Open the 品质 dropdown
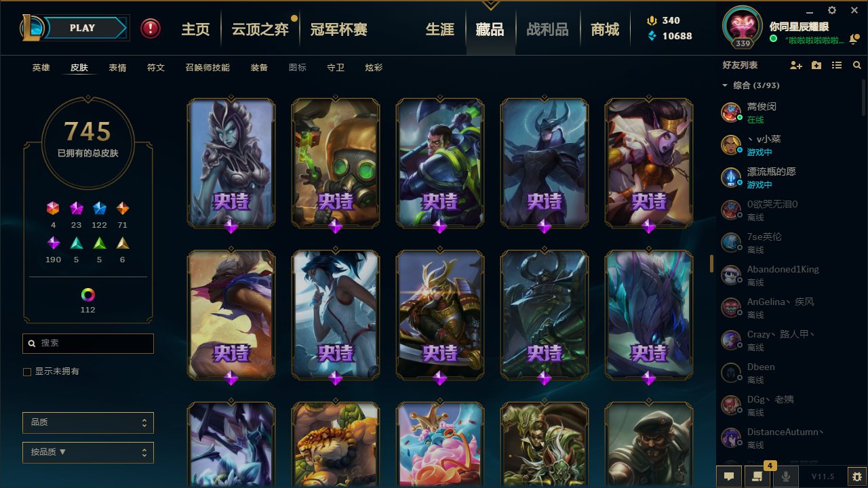 click(88, 422)
